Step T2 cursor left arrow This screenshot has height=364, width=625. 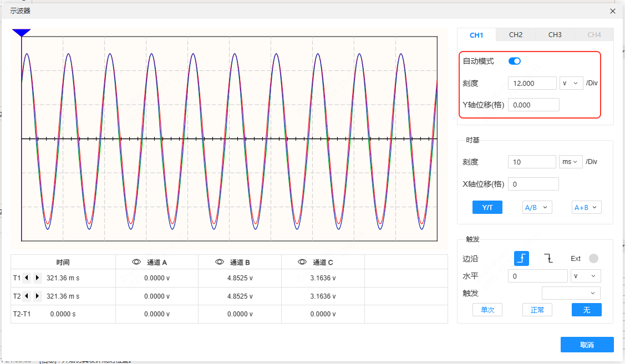point(27,296)
